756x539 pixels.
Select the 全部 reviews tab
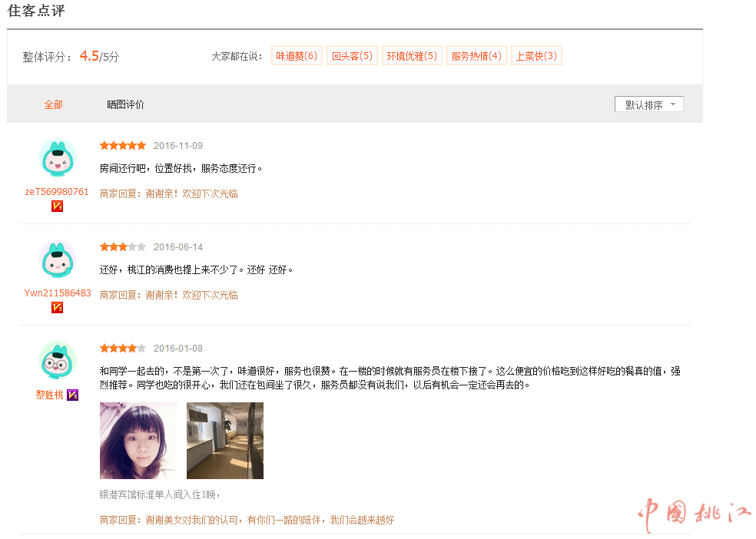tap(53, 104)
